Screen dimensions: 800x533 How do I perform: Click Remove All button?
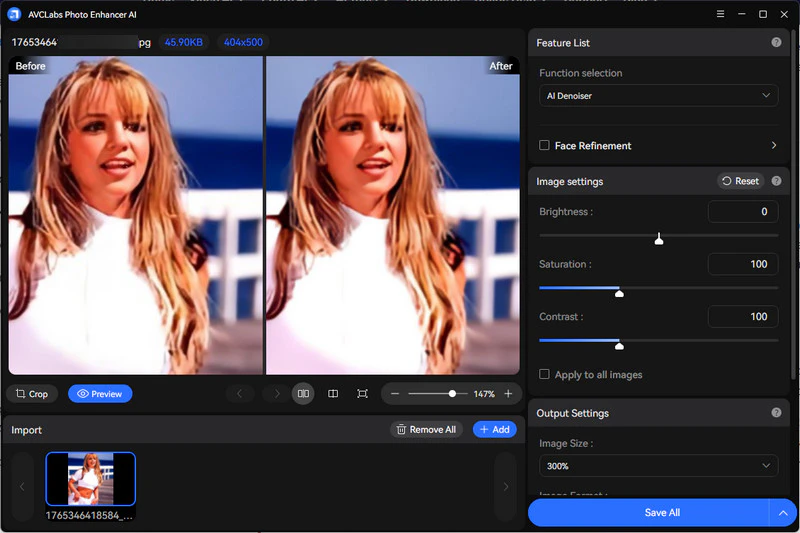(x=427, y=429)
